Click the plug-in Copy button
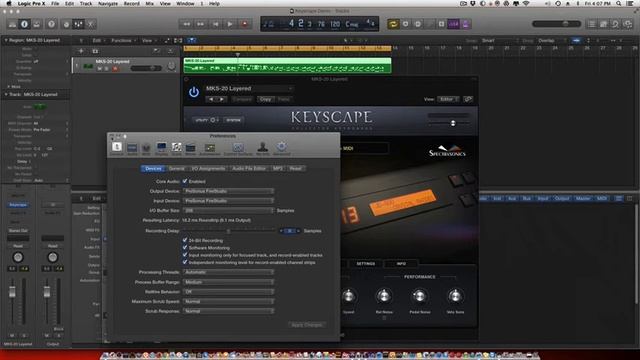The width and height of the screenshot is (640, 360). pos(265,99)
